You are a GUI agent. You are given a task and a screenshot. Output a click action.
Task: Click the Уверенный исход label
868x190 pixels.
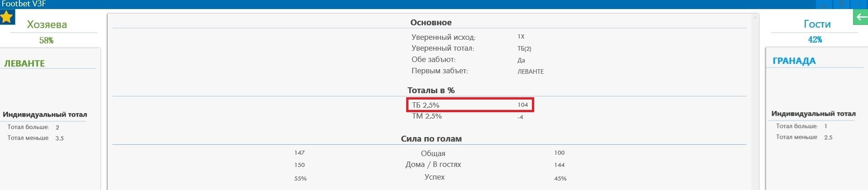443,37
